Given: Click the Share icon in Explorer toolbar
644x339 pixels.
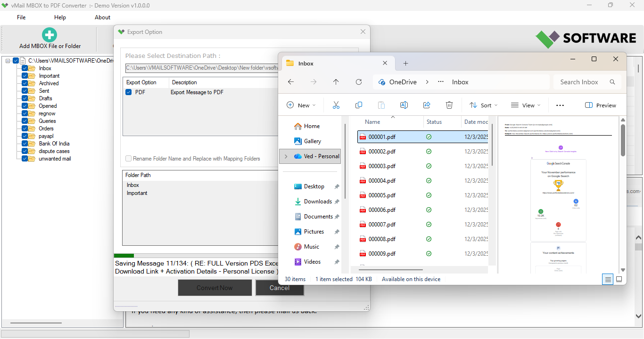Looking at the screenshot, I should click(426, 105).
